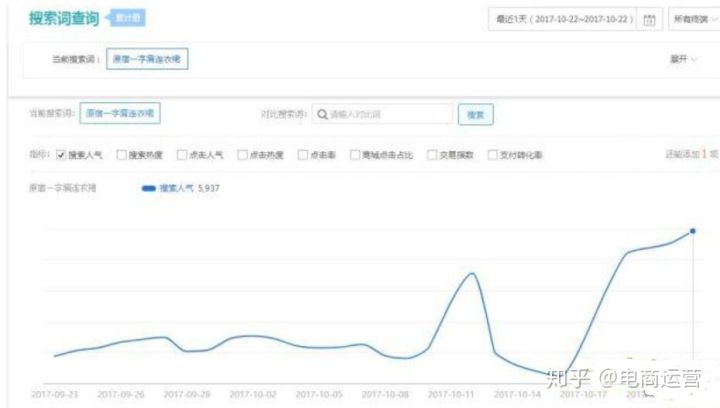The height and width of the screenshot is (408, 720).
Task: Click the 2017-09-23 axis label
Action: click(55, 394)
